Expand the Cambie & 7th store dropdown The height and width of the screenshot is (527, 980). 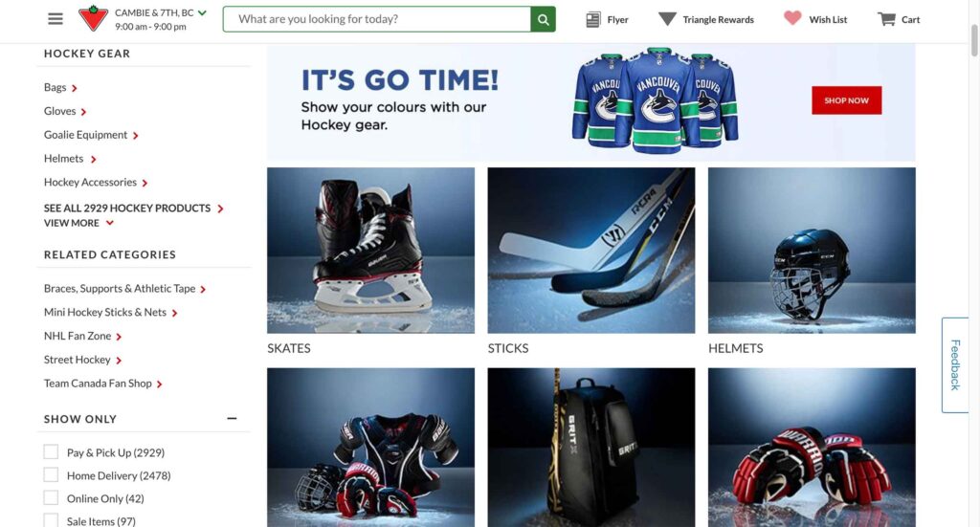tap(202, 12)
